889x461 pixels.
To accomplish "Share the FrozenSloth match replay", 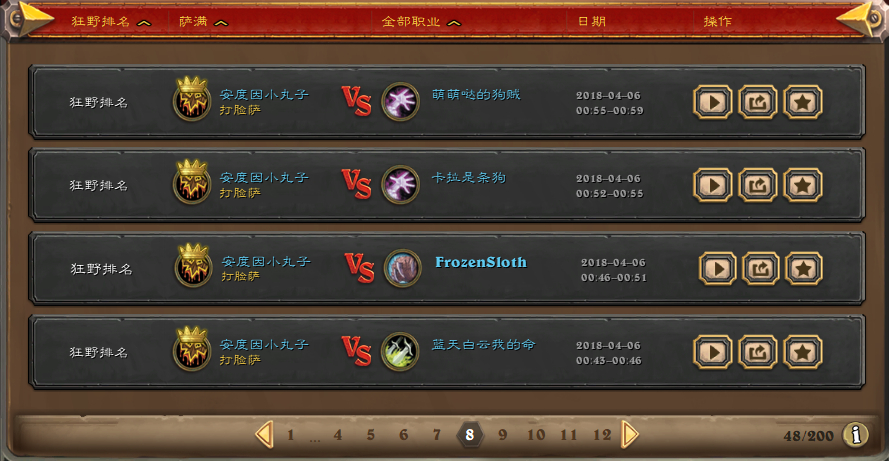I will (761, 269).
